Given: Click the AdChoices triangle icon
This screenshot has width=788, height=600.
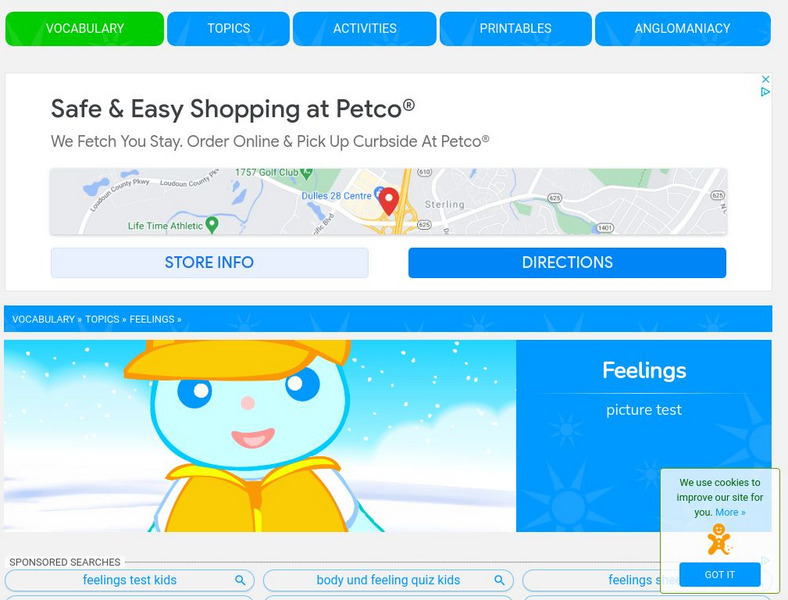Looking at the screenshot, I should (x=765, y=92).
